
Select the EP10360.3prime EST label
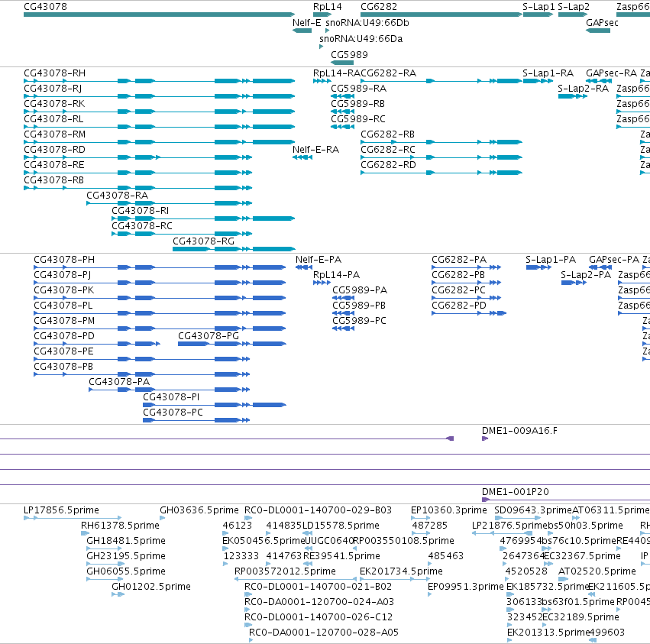(449, 510)
